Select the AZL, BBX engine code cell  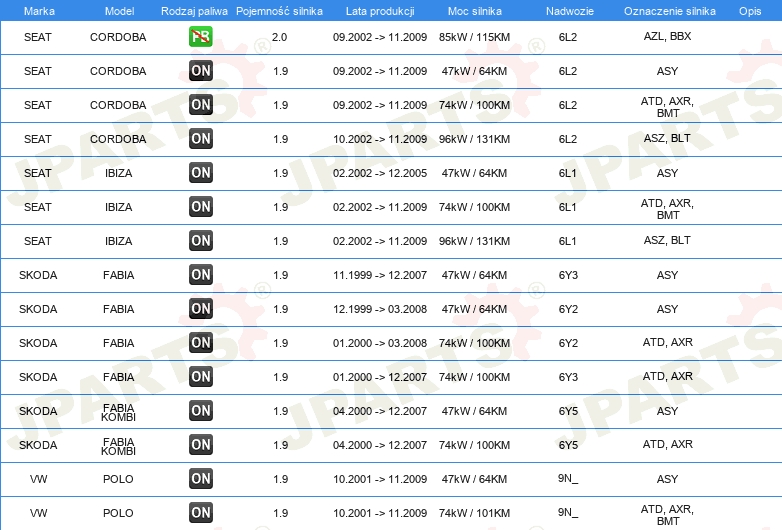667,36
